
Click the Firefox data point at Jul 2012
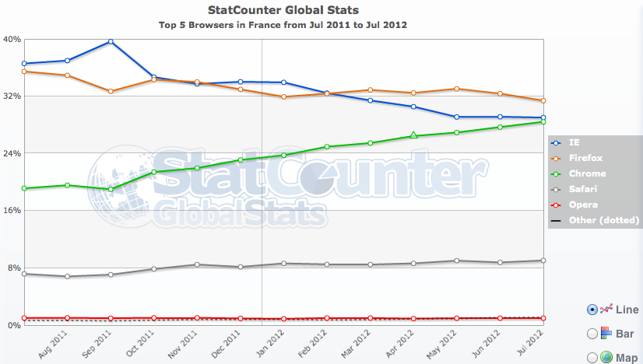coord(543,100)
